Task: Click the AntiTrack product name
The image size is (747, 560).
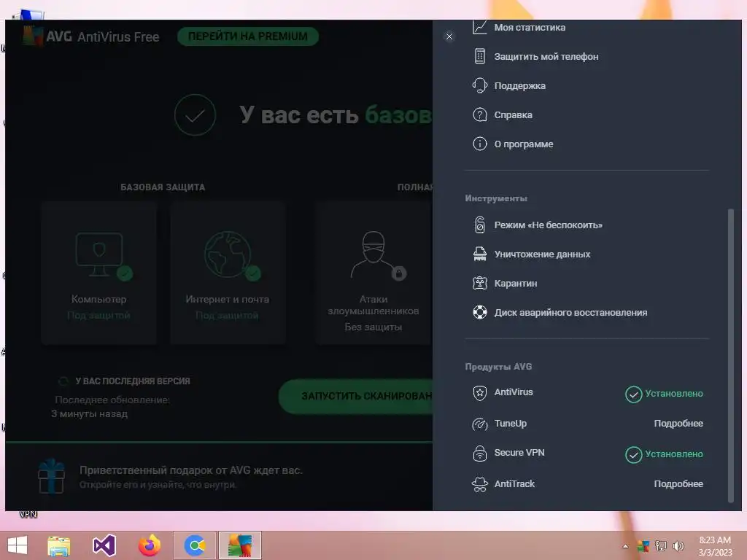Action: point(514,484)
